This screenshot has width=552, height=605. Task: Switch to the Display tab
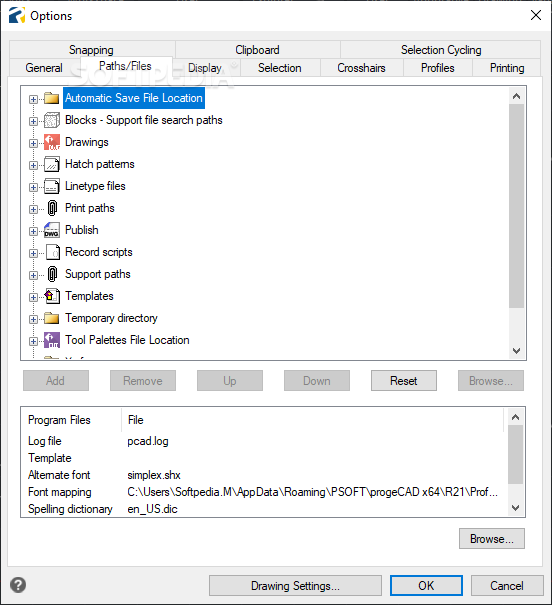point(205,68)
